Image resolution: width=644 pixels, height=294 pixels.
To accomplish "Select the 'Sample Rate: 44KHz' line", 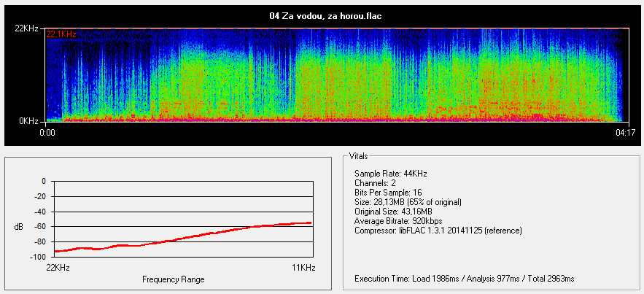I will tap(390, 173).
